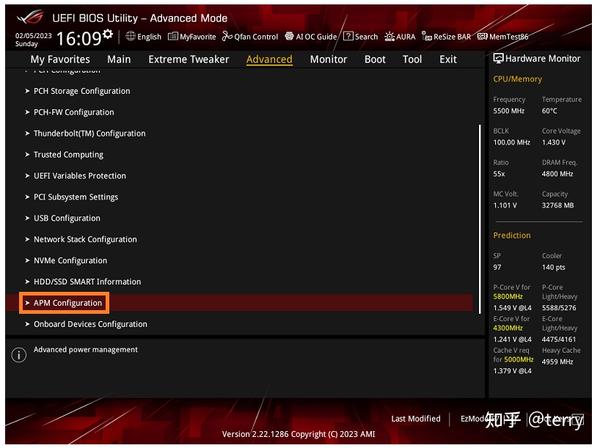
Task: Click the Last Modified button
Action: click(x=416, y=419)
